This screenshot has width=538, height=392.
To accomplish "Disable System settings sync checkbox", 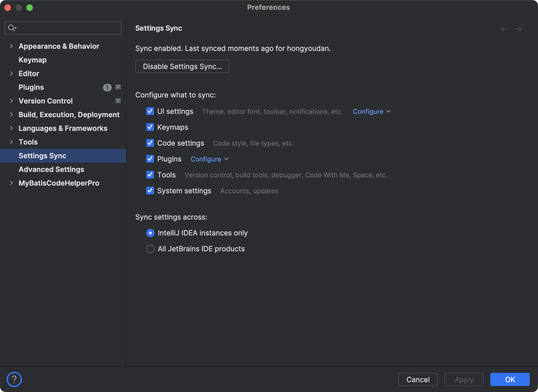I will coord(150,191).
